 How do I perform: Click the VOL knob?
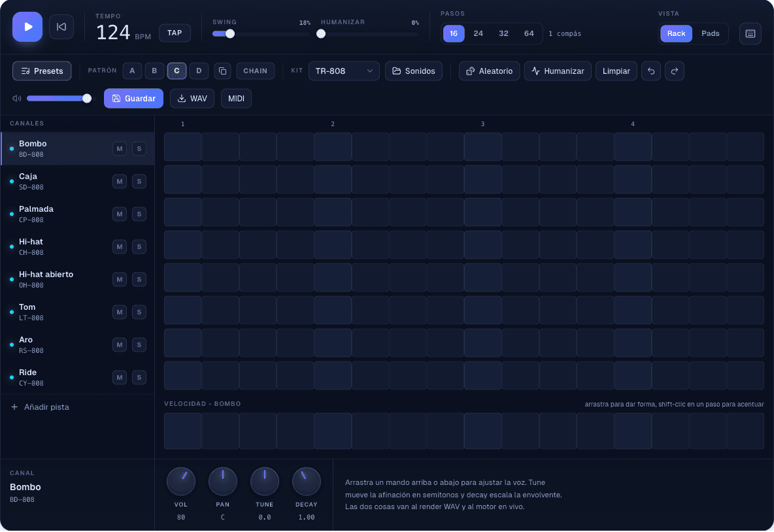coord(181,481)
